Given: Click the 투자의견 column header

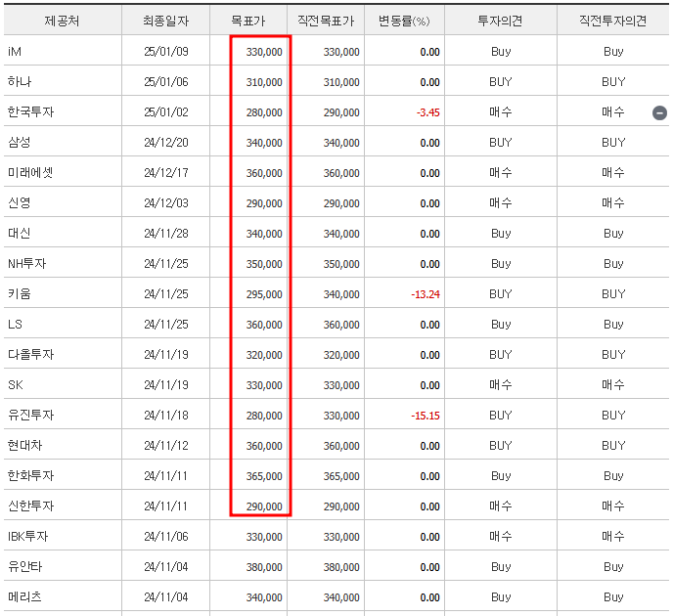Looking at the screenshot, I should click(x=501, y=21).
